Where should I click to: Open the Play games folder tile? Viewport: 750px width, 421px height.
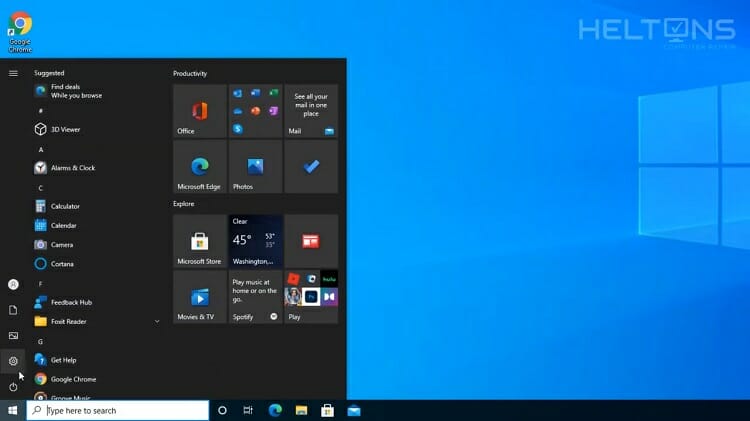(311, 297)
